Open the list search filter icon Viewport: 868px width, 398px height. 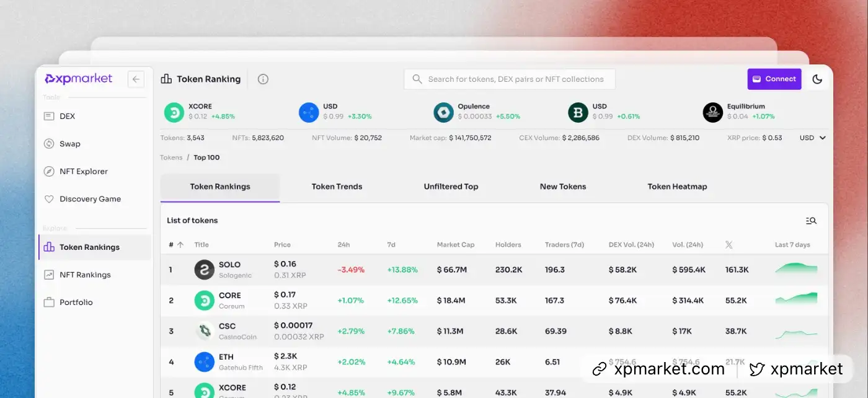[810, 221]
